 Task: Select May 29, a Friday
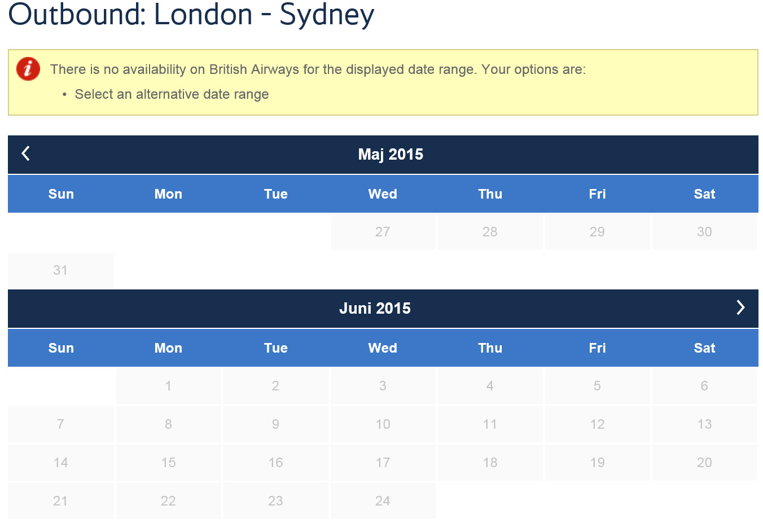point(597,231)
